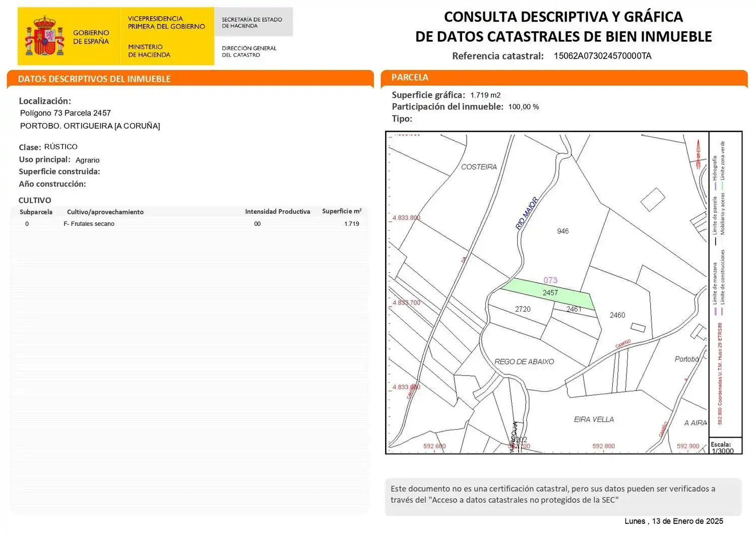Click 'F- Frutales secano' crop entry
Image resolution: width=756 pixels, height=534 pixels.
[x=89, y=224]
